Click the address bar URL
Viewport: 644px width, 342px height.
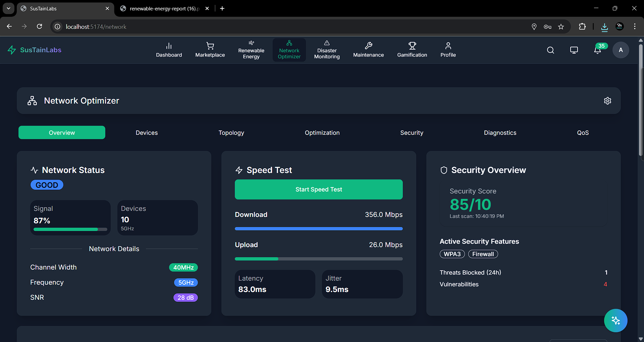point(96,26)
